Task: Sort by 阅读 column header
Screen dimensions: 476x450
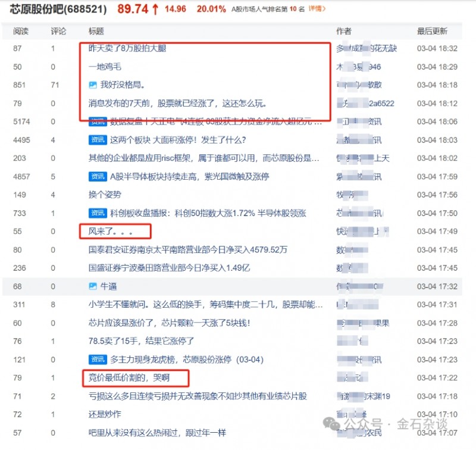Action: click(x=21, y=31)
